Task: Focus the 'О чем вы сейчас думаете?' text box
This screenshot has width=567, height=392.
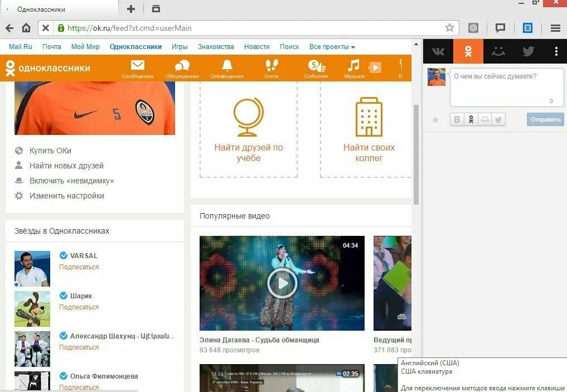Action: coord(507,88)
